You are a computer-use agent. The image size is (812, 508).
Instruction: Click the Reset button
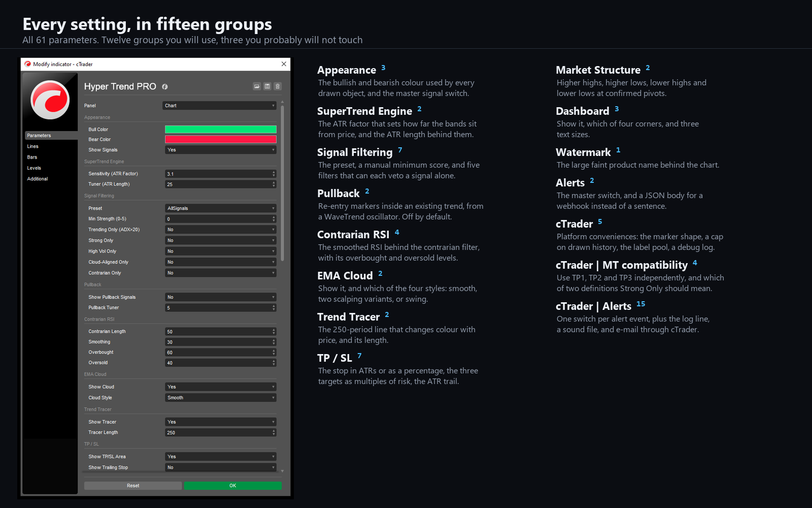click(x=133, y=486)
